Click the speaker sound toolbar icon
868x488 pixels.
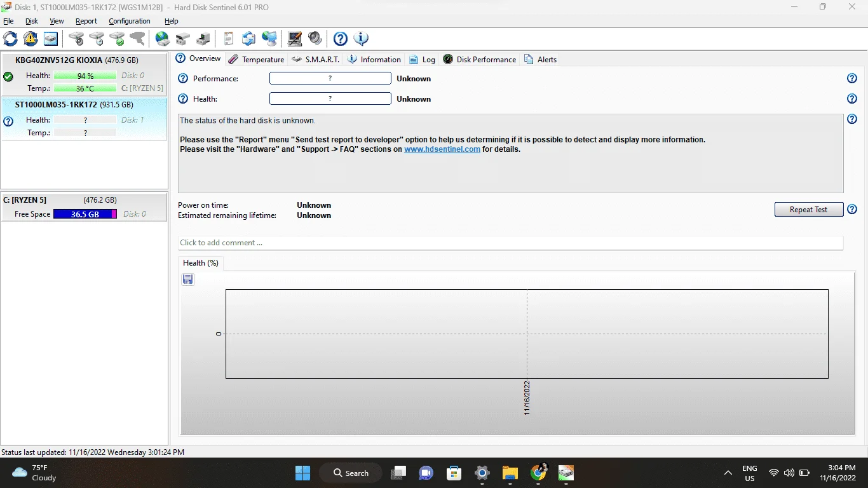point(315,39)
